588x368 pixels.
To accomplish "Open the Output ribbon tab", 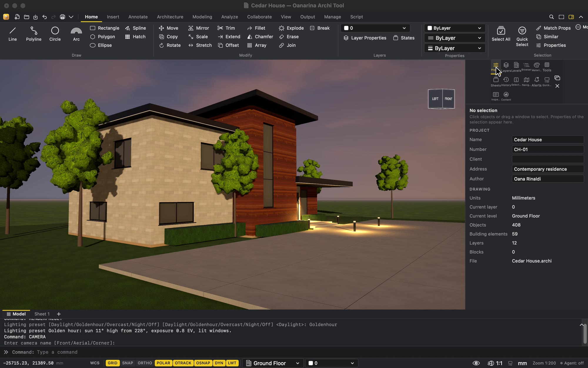I will [x=308, y=17].
